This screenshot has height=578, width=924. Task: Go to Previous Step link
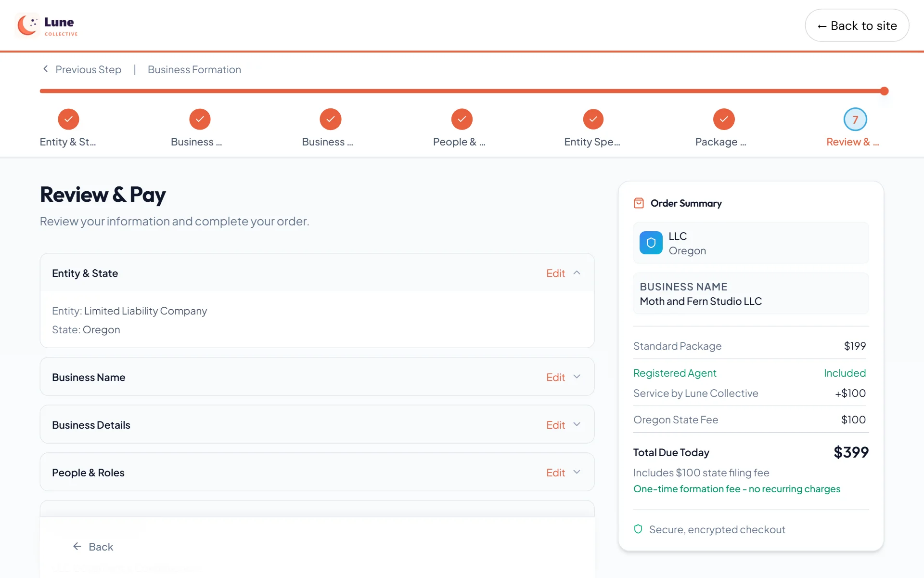pos(82,69)
